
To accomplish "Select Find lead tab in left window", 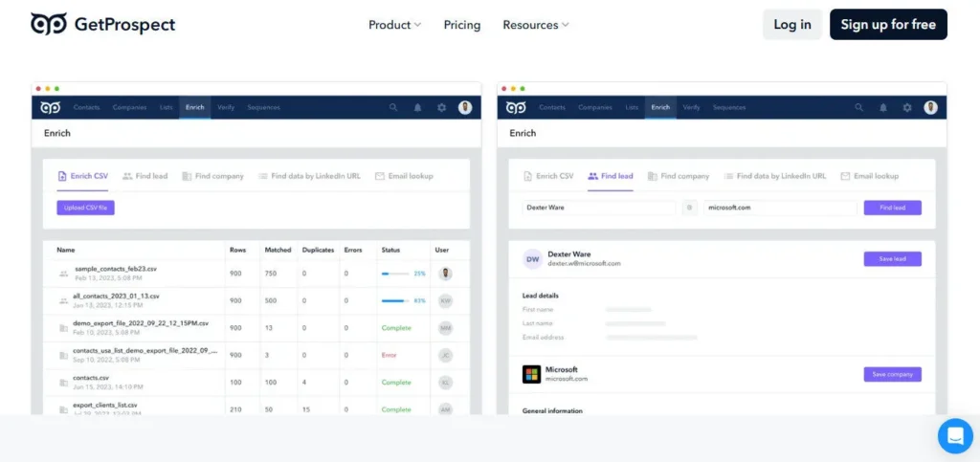I will tap(145, 177).
